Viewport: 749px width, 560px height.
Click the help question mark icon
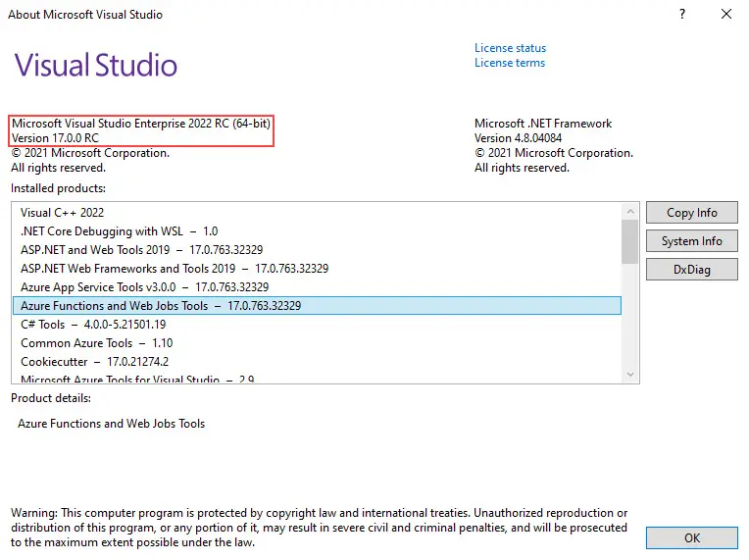(x=682, y=14)
